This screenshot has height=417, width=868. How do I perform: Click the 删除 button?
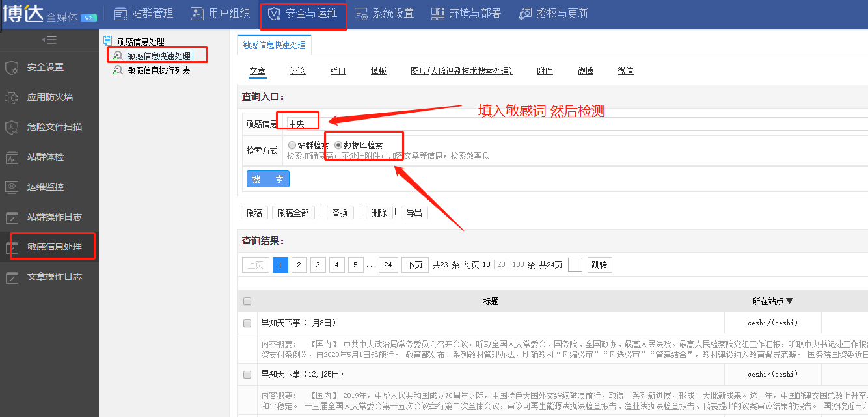[379, 213]
